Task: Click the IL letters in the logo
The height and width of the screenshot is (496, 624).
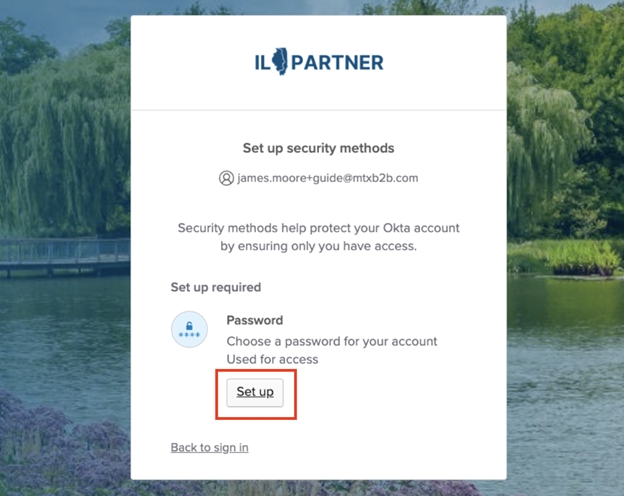Action: coord(262,63)
